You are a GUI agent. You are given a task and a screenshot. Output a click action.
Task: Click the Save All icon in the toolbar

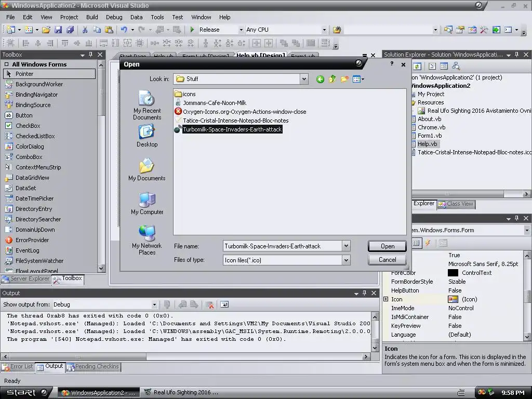(70, 30)
